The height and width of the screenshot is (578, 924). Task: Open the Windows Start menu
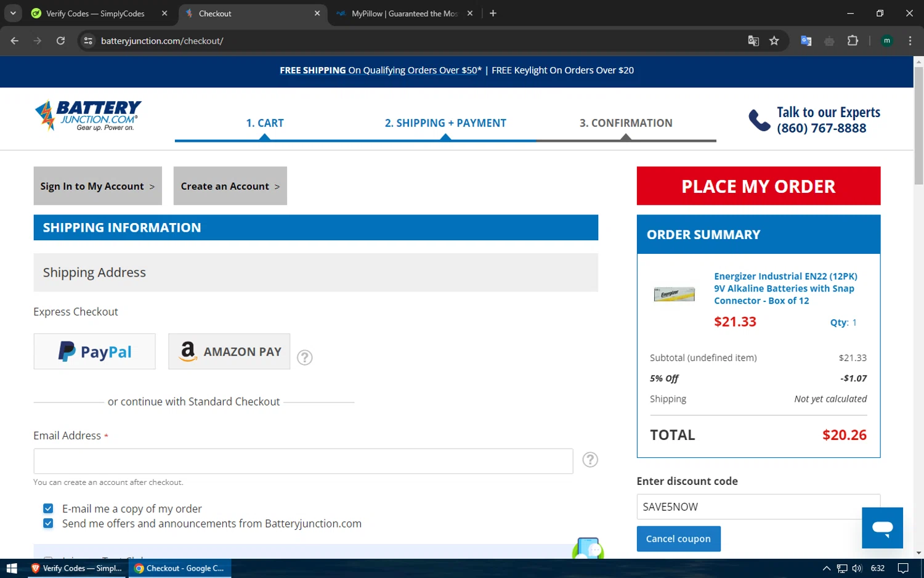click(x=11, y=568)
